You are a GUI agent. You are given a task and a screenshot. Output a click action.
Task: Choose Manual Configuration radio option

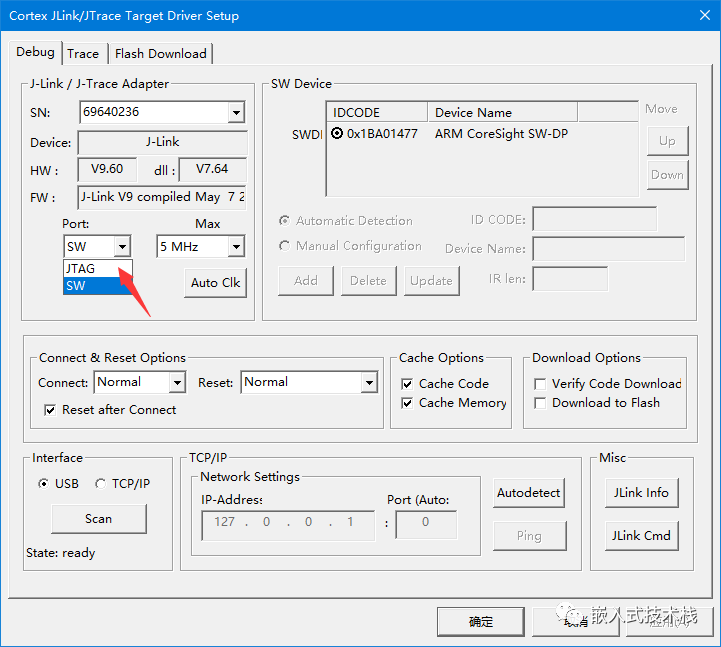[285, 246]
